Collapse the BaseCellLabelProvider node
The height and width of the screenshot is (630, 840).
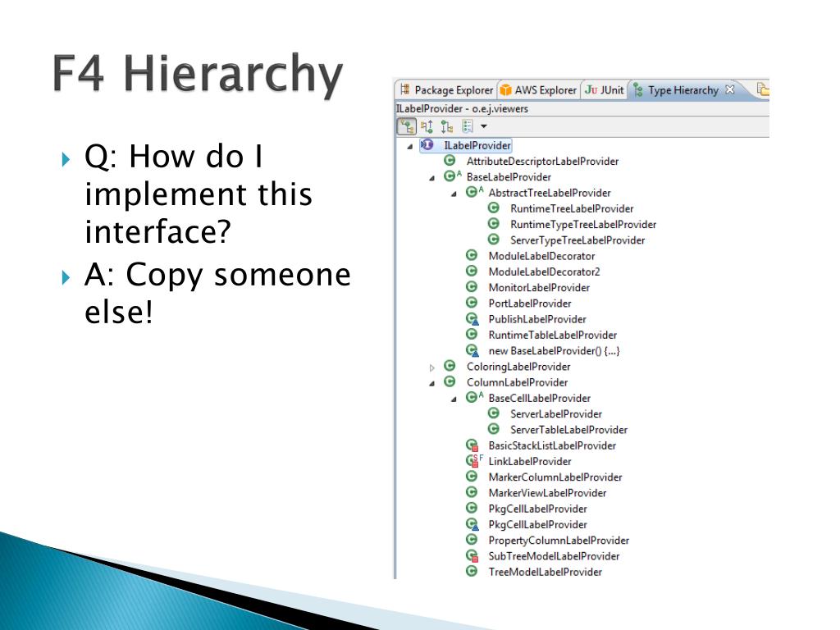coord(454,399)
